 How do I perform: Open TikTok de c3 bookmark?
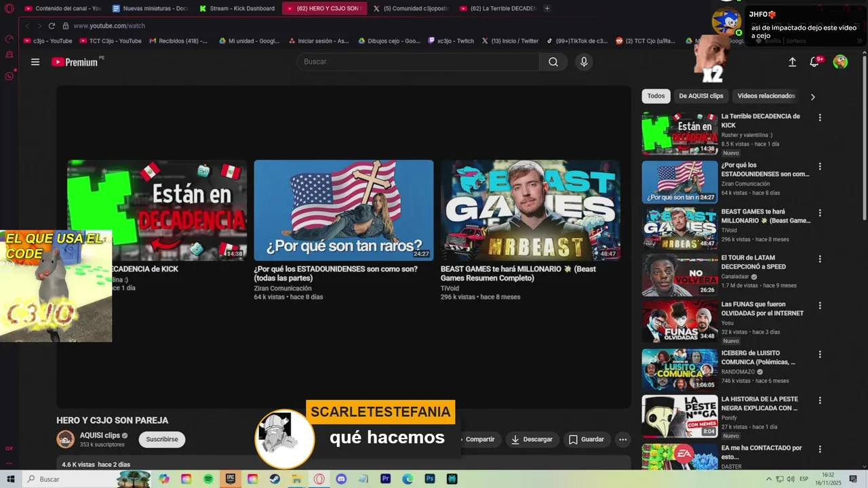[577, 41]
